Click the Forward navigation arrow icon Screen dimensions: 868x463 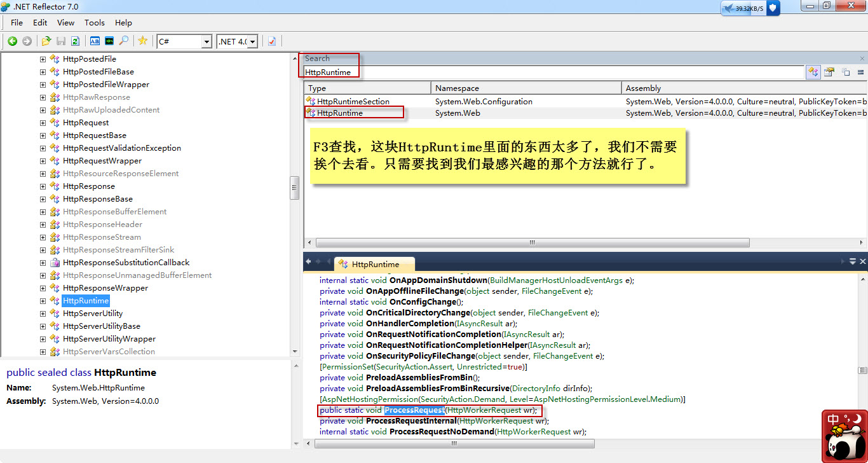pos(27,41)
